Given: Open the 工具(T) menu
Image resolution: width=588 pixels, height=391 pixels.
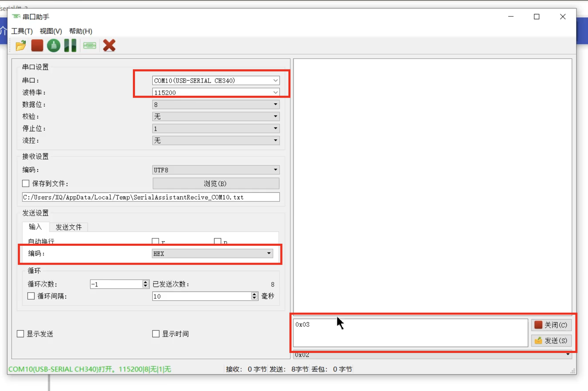Looking at the screenshot, I should [22, 31].
